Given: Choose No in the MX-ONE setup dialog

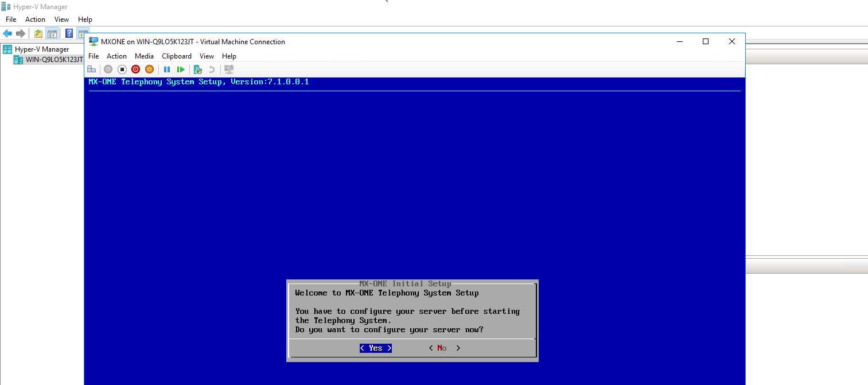Looking at the screenshot, I should coord(442,348).
